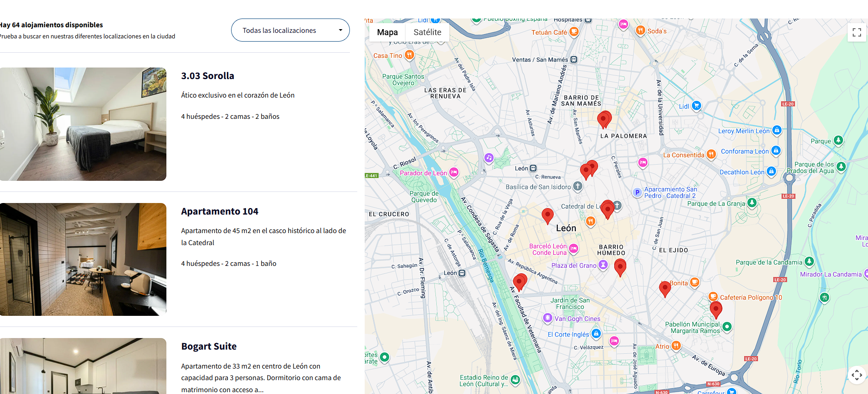Click the Aparcamiento San Pedro parking icon
This screenshot has width=868, height=394.
(x=637, y=192)
